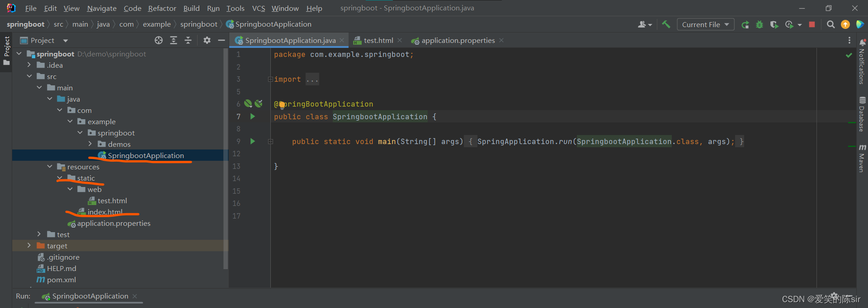Open the Maven tool window
This screenshot has height=308, width=868.
click(862, 158)
